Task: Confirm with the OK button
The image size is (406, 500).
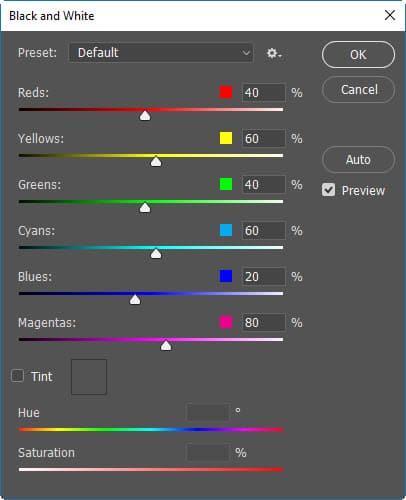Action: [358, 55]
